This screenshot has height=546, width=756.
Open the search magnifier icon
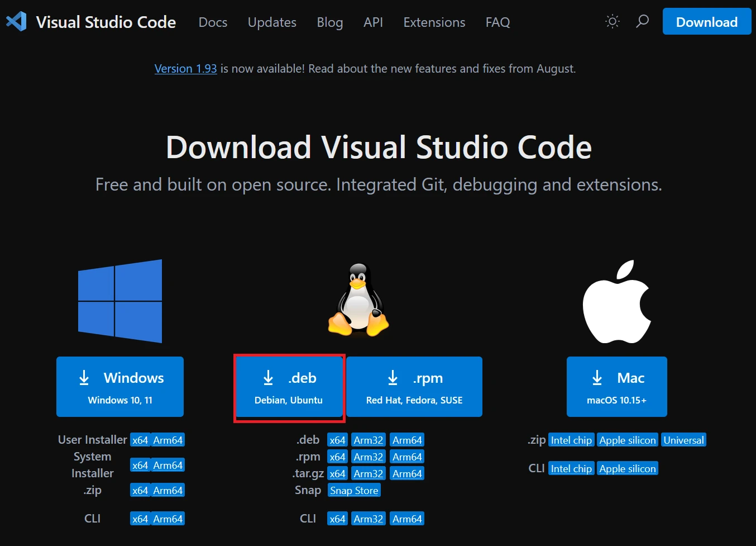(643, 22)
